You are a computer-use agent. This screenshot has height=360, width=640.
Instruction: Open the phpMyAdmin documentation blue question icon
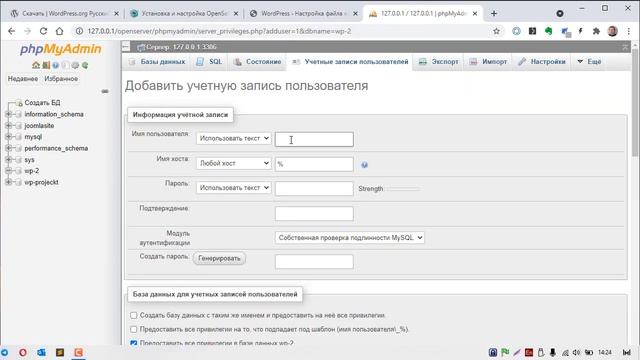(56, 65)
